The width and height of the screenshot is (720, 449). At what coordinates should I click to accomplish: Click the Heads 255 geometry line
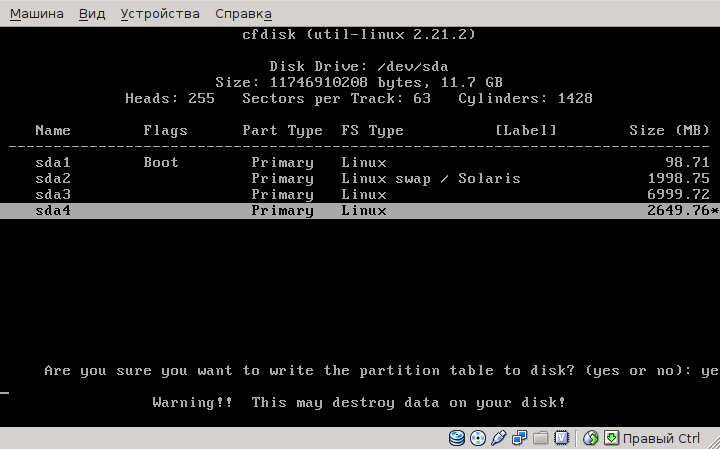coord(359,99)
